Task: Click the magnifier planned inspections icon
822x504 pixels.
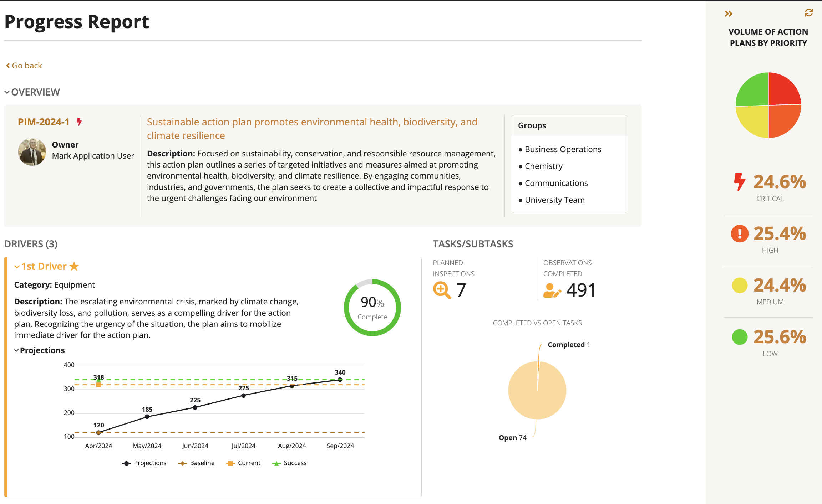Action: pos(442,290)
